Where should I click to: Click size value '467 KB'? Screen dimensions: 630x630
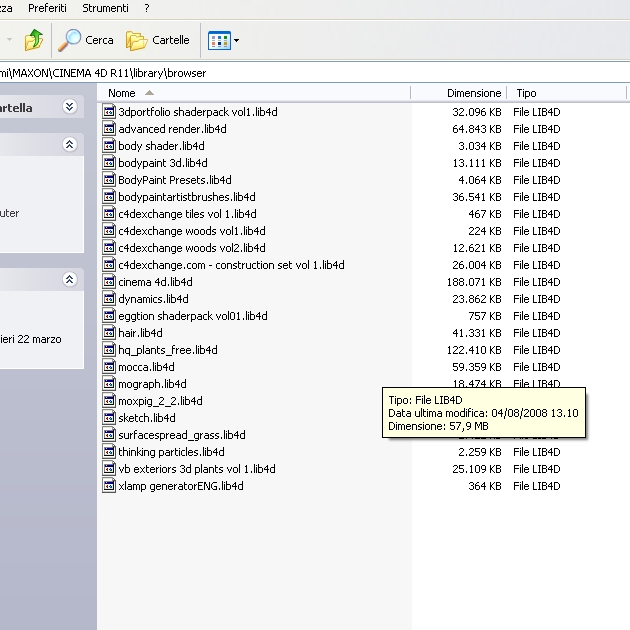click(485, 214)
